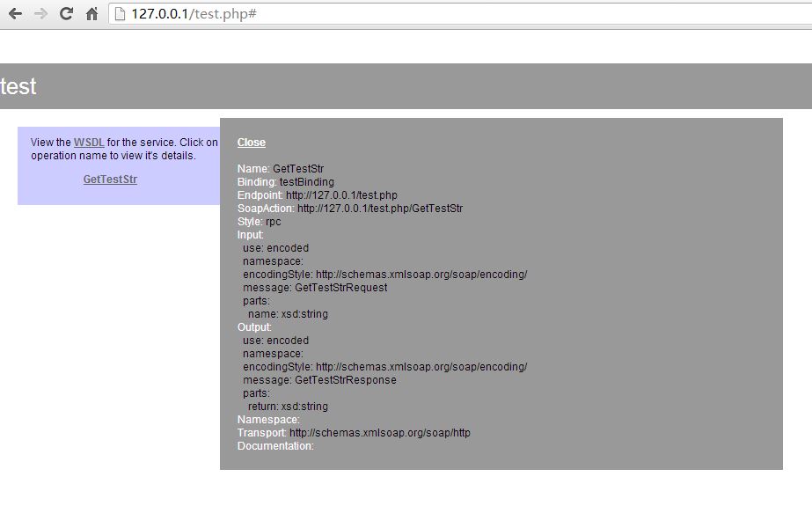Select the 'Binding: testBinding' line
Screen dimensions: 812x528
pos(286,182)
